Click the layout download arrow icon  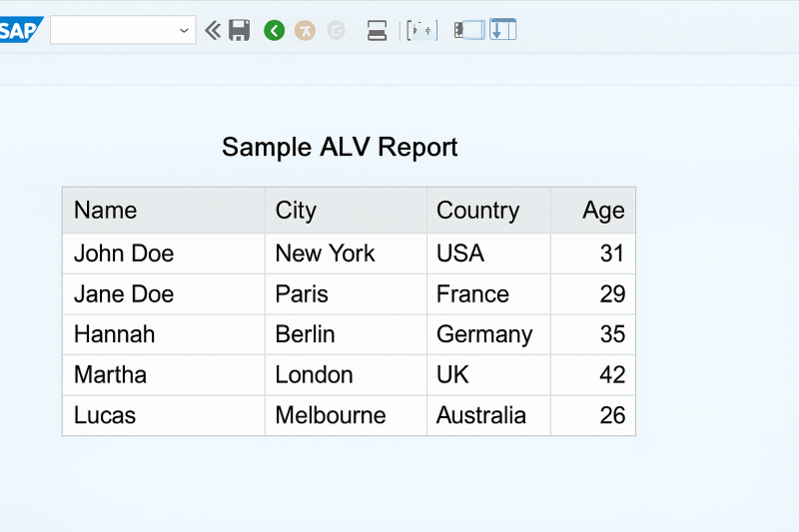tap(503, 29)
